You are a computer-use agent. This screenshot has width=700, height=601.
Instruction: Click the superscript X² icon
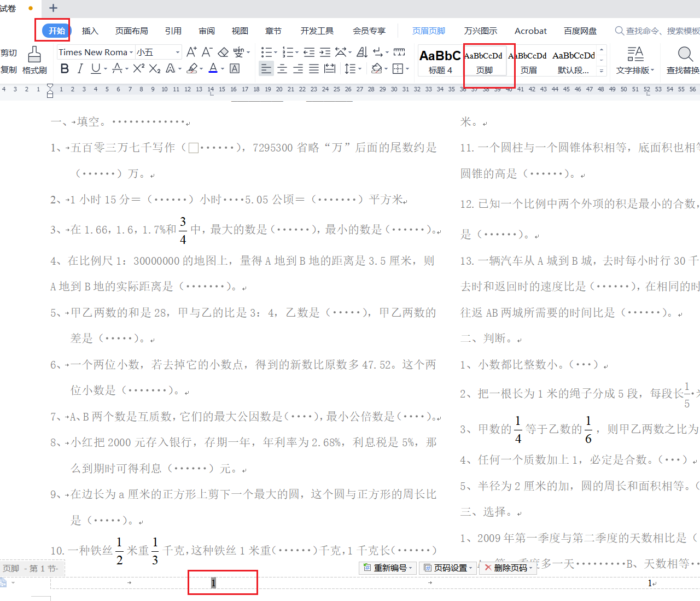[139, 68]
